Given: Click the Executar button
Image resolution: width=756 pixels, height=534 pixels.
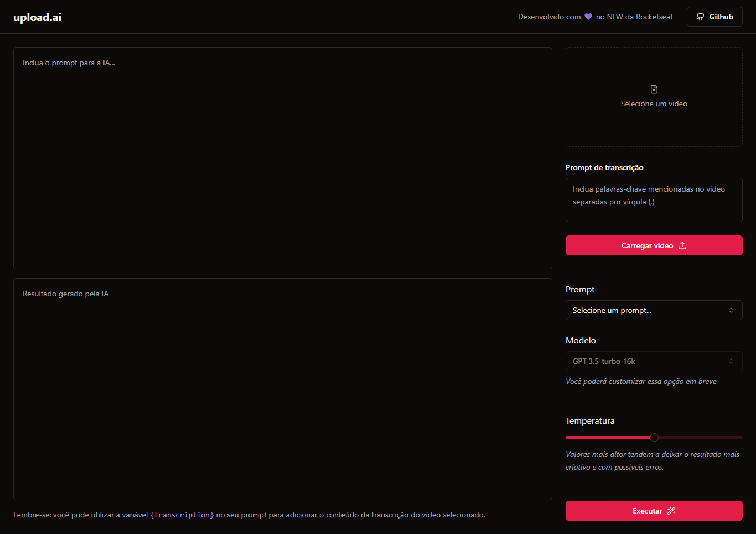Looking at the screenshot, I should pyautogui.click(x=654, y=511).
